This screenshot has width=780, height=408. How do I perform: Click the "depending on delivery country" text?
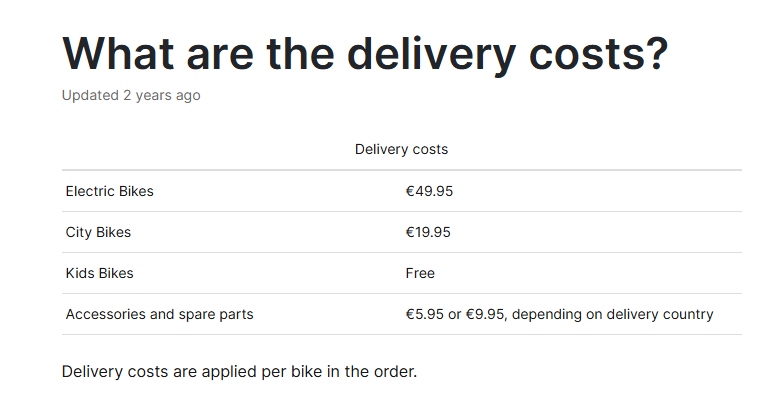tap(612, 314)
